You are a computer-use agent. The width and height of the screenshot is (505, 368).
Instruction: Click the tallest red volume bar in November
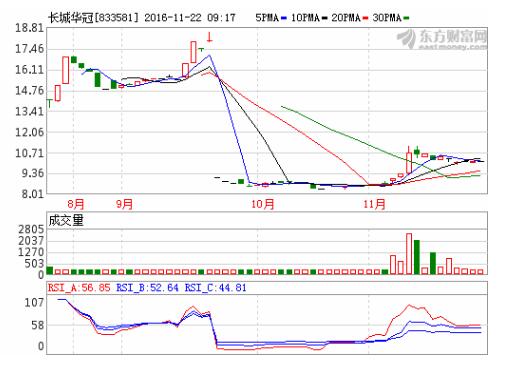point(409,254)
